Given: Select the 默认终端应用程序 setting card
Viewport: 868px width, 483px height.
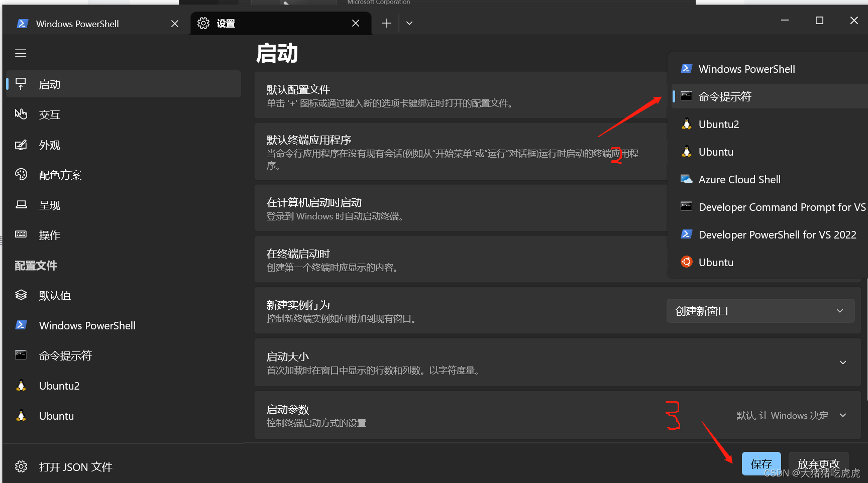Looking at the screenshot, I should [x=461, y=151].
